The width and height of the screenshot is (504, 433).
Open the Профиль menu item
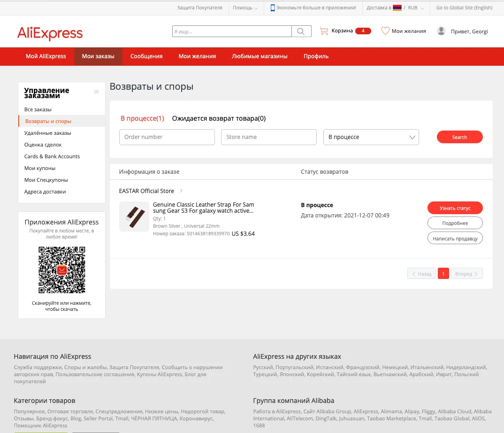[316, 56]
